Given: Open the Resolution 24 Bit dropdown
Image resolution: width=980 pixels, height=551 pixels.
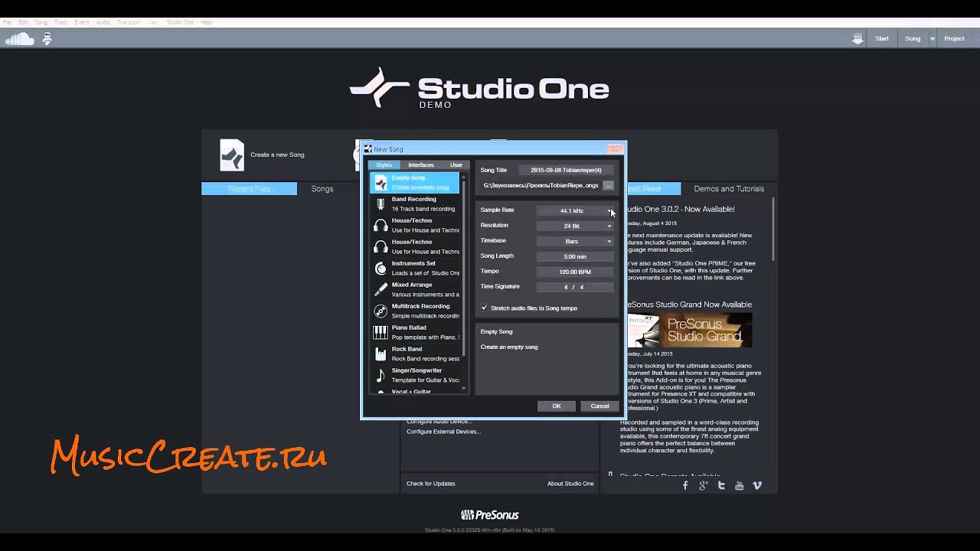Looking at the screenshot, I should coord(576,226).
